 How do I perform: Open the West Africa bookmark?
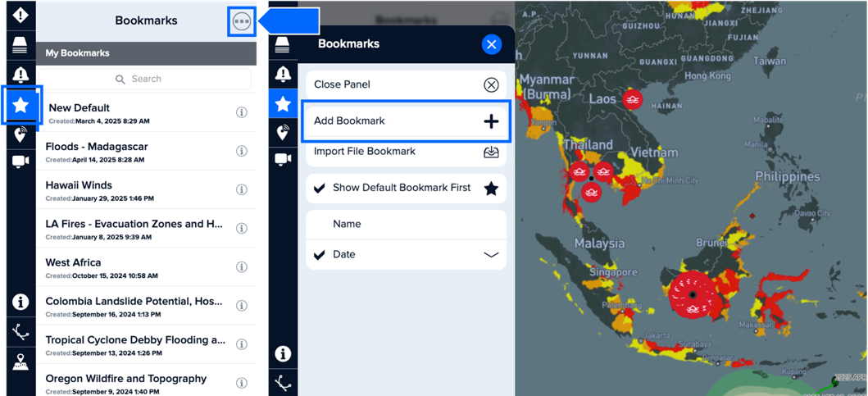pyautogui.click(x=146, y=267)
